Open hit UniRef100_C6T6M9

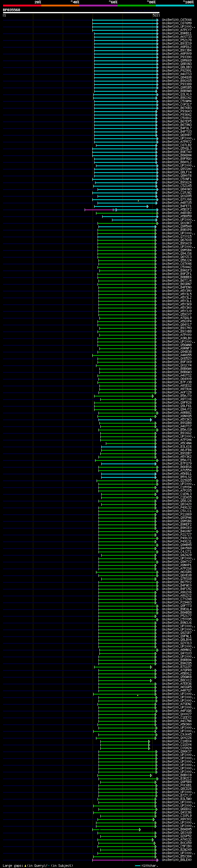tap(176, 23)
